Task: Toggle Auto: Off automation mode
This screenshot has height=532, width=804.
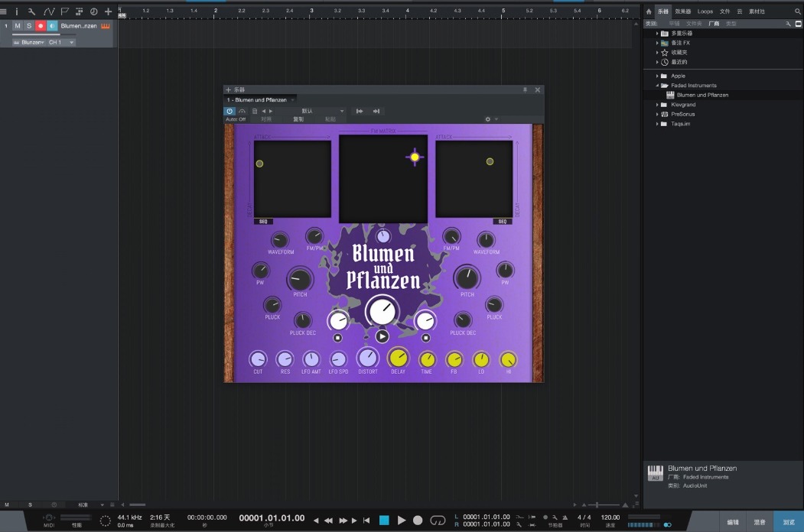Action: [236, 119]
